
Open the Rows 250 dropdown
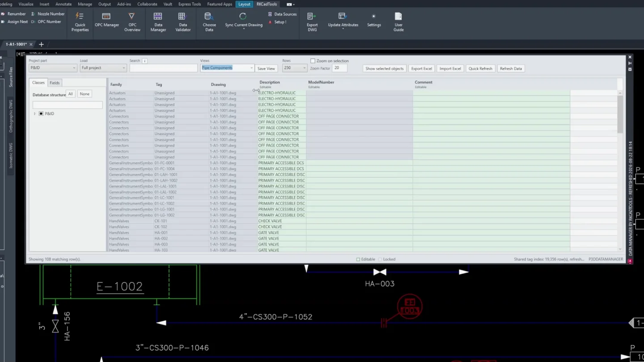(294, 68)
